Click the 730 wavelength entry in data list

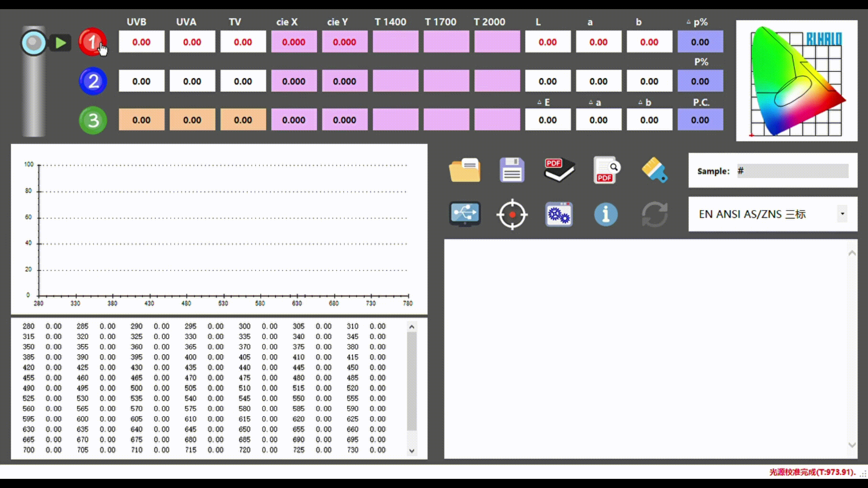(x=353, y=450)
